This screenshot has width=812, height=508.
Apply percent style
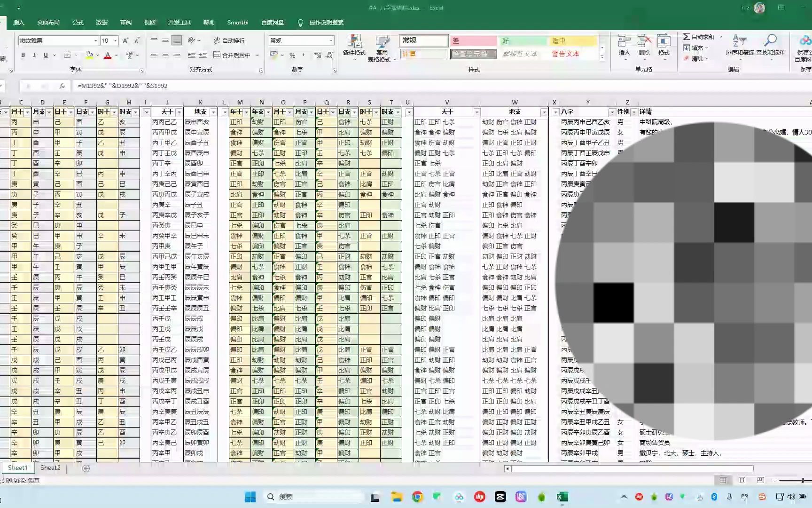[292, 55]
